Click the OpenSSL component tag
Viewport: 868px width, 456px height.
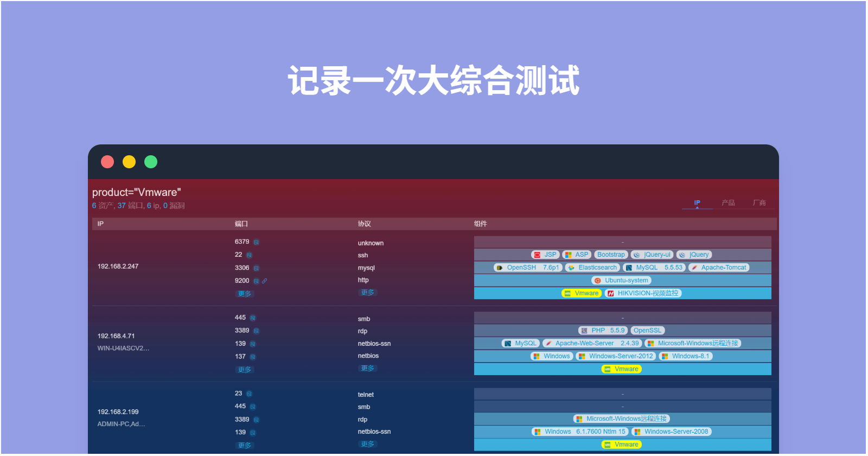648,331
